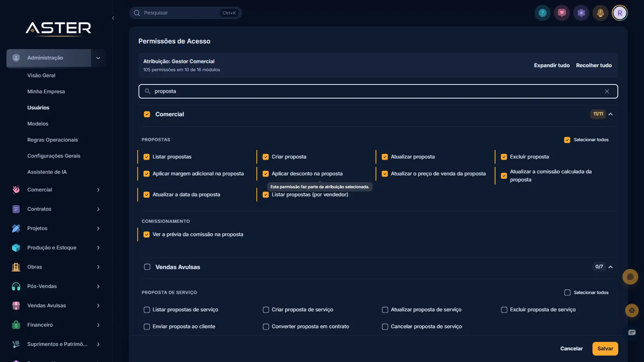Collapse the Administração menu dropdown arrow

[x=98, y=58]
